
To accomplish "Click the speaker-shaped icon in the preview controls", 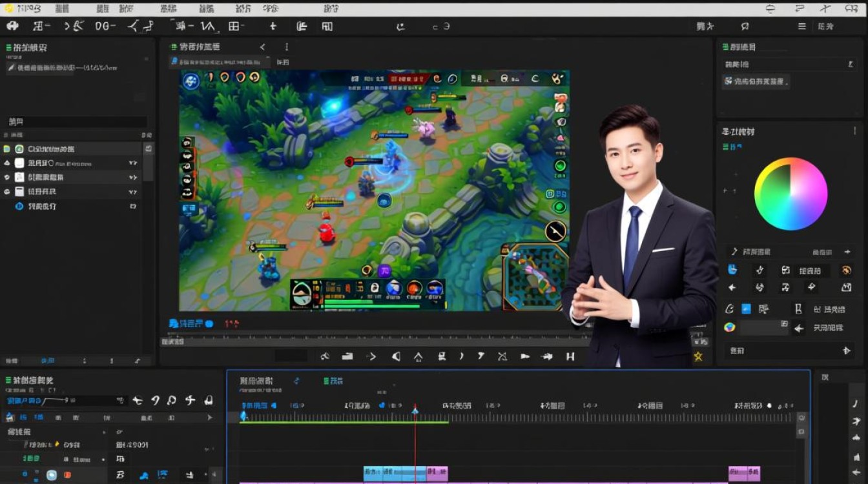I will coord(397,356).
